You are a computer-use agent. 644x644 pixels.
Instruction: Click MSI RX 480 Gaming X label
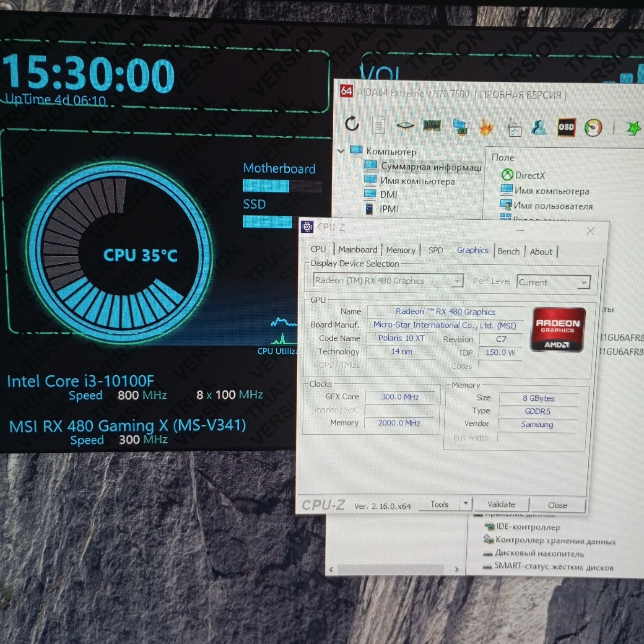tap(127, 426)
